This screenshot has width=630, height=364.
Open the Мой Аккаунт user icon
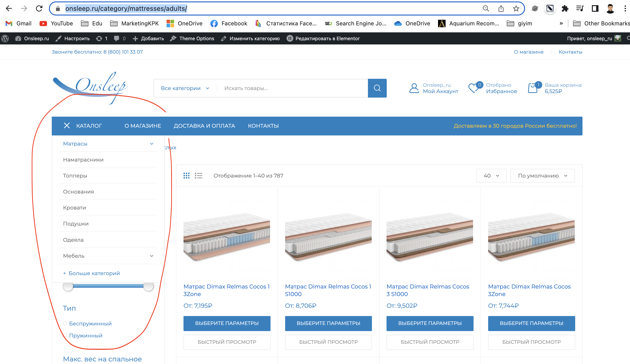click(x=414, y=88)
